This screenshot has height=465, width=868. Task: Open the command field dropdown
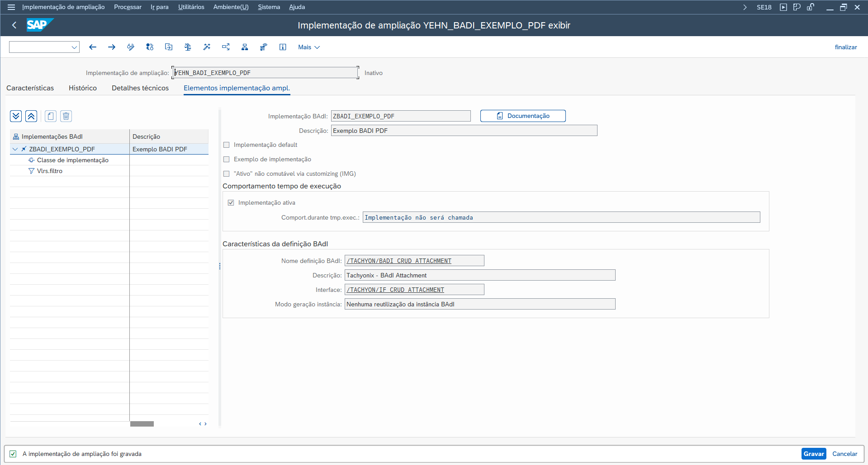point(74,47)
